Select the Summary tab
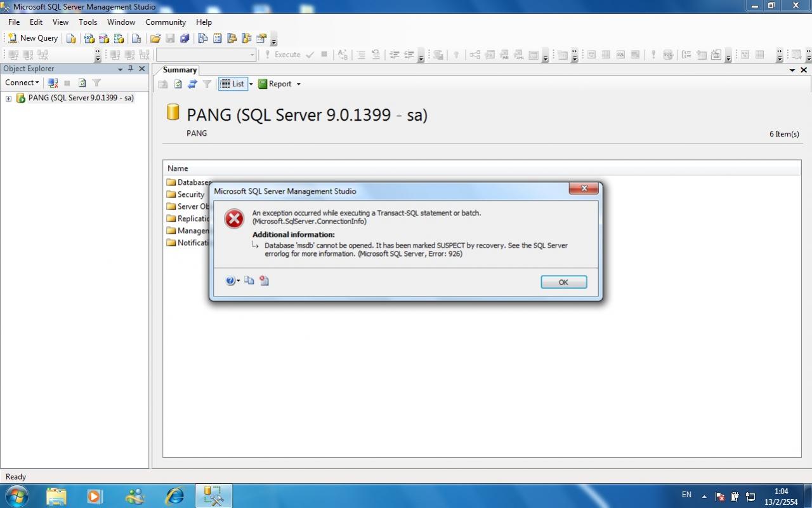Viewport: 812px width, 508px height. 179,70
